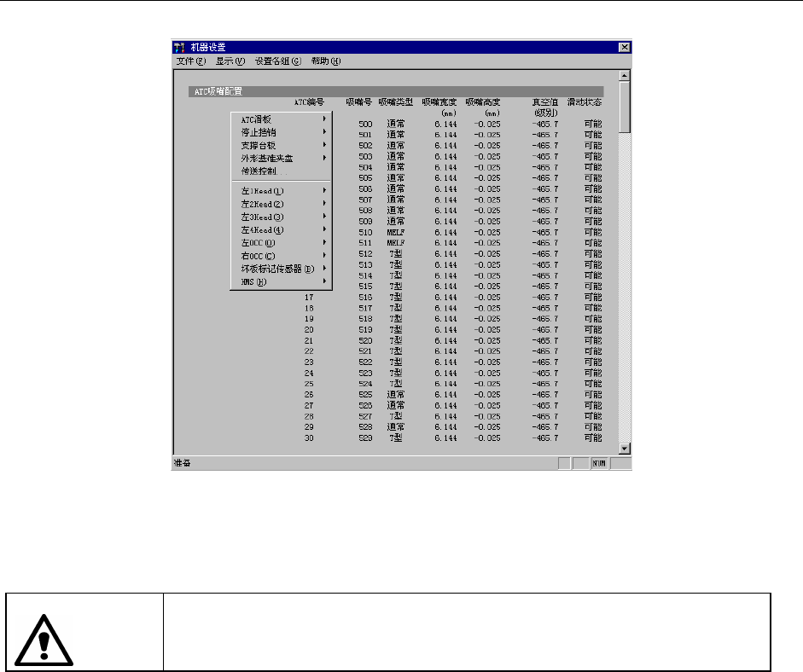Click ATC number 20 cell

309,329
